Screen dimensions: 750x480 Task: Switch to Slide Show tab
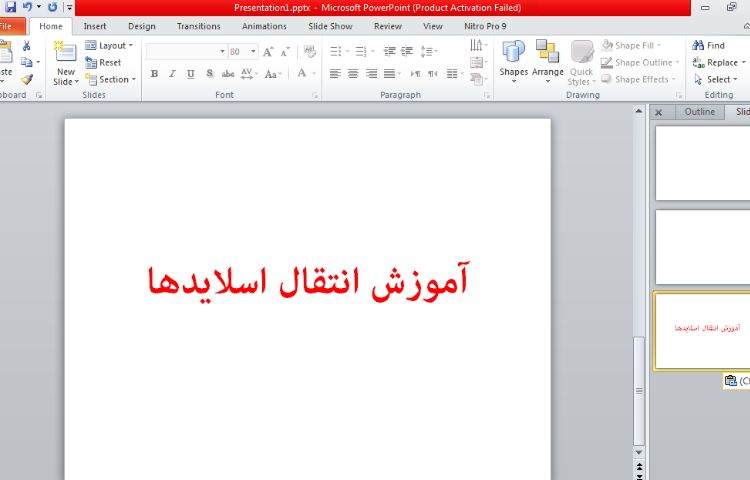[330, 26]
